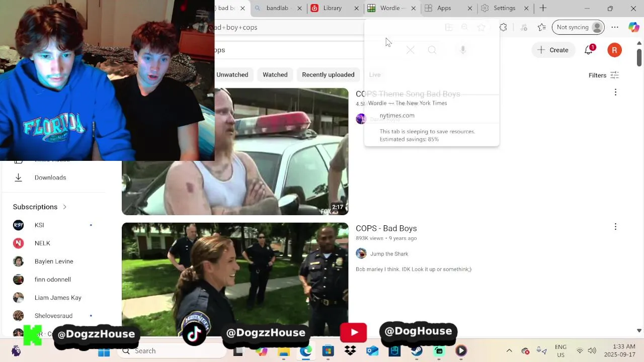Close the Settings tab
644x362 pixels.
point(526,8)
